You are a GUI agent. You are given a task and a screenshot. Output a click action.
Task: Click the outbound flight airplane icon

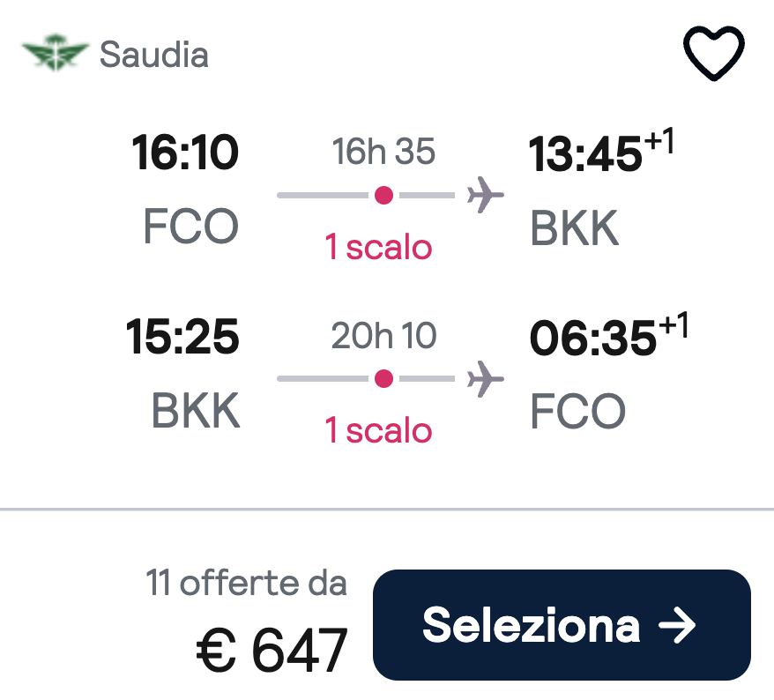(x=485, y=195)
